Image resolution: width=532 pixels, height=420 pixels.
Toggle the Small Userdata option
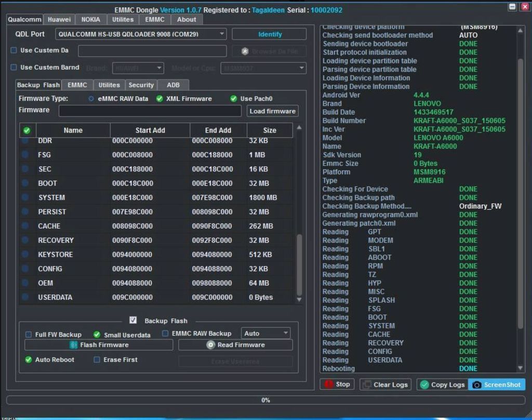pyautogui.click(x=97, y=334)
